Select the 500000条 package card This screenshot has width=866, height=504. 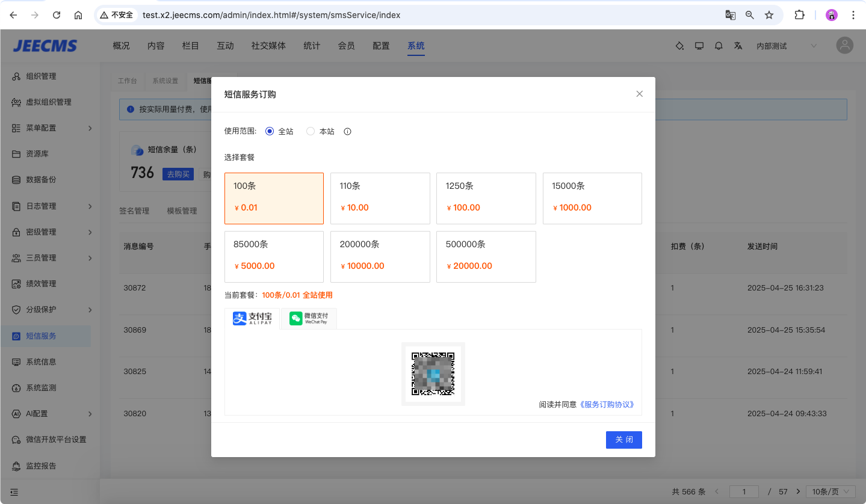486,256
